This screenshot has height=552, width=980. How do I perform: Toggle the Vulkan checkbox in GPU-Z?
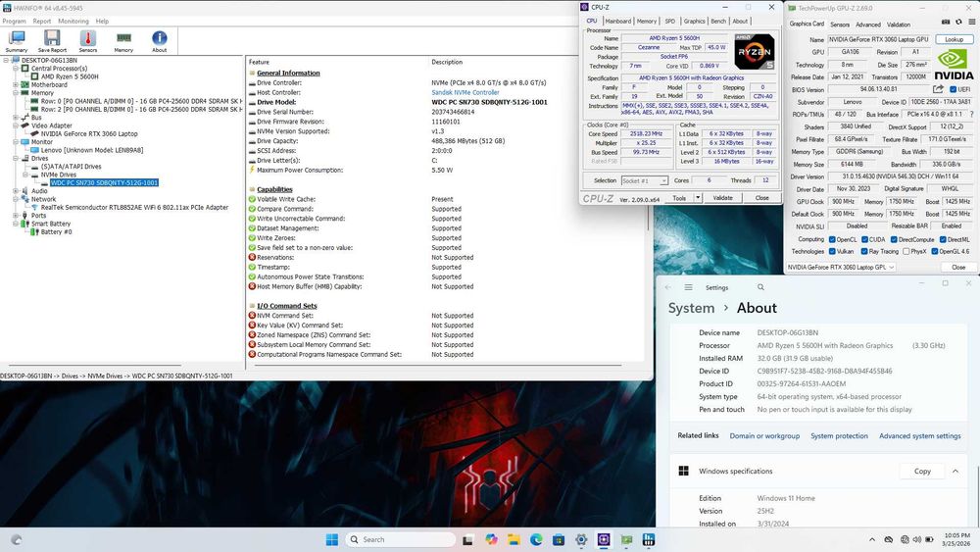click(x=832, y=251)
